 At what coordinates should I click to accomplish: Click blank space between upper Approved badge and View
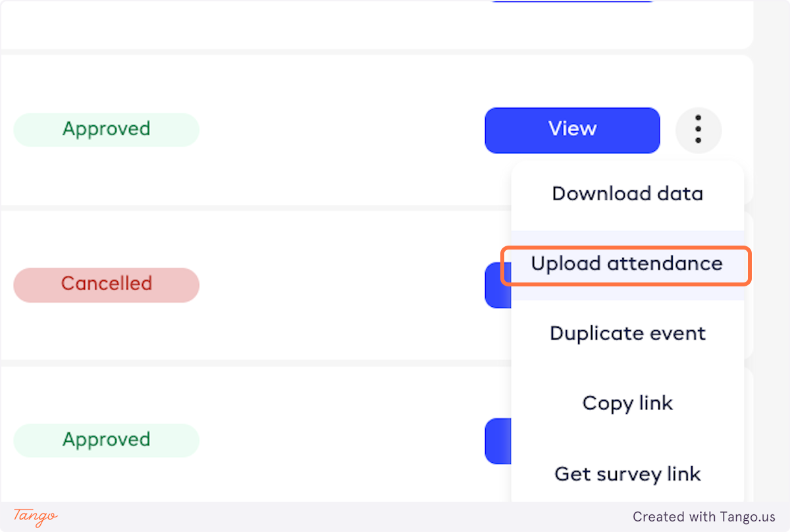pos(342,130)
